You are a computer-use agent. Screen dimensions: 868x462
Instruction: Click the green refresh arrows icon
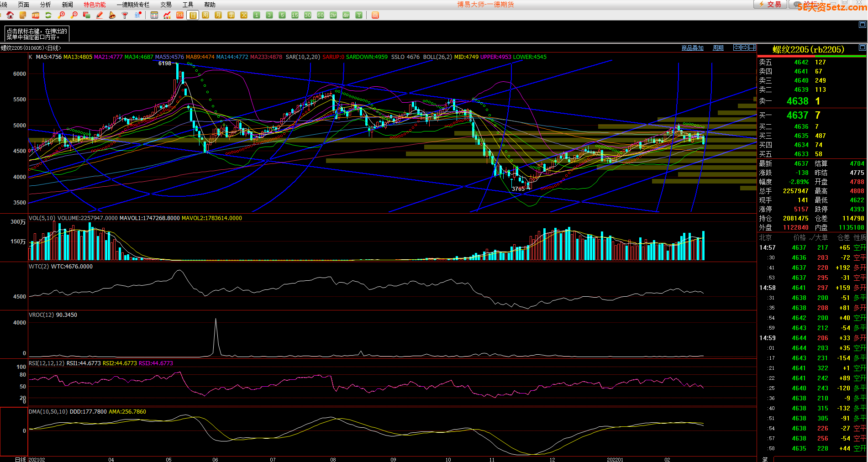(48, 15)
